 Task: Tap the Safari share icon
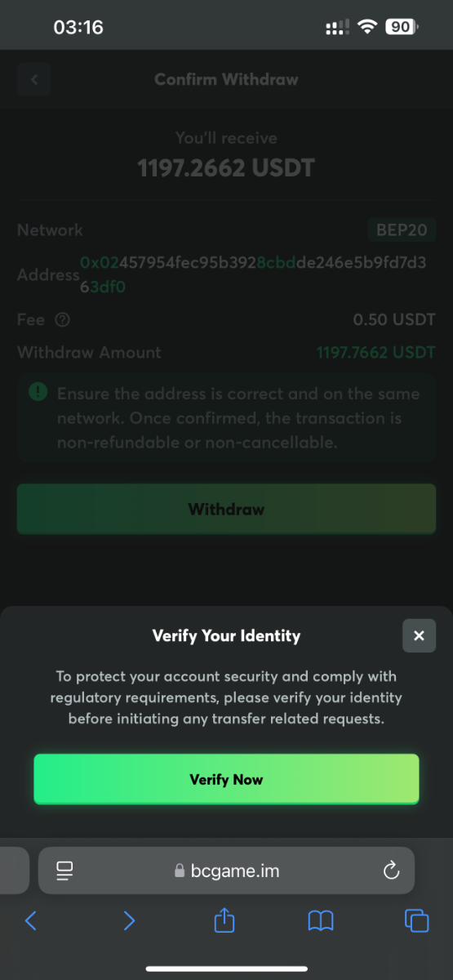[224, 920]
